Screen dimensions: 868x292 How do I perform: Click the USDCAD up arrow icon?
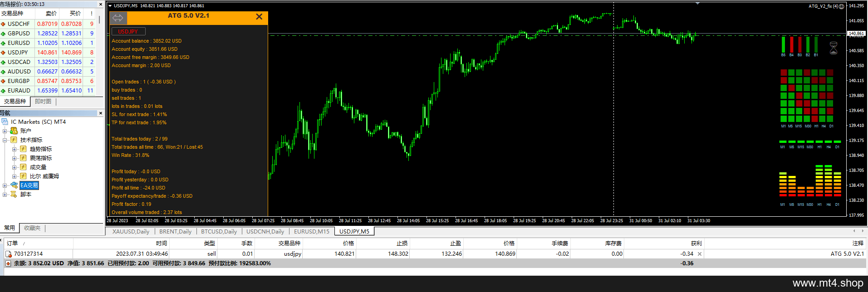click(x=3, y=62)
